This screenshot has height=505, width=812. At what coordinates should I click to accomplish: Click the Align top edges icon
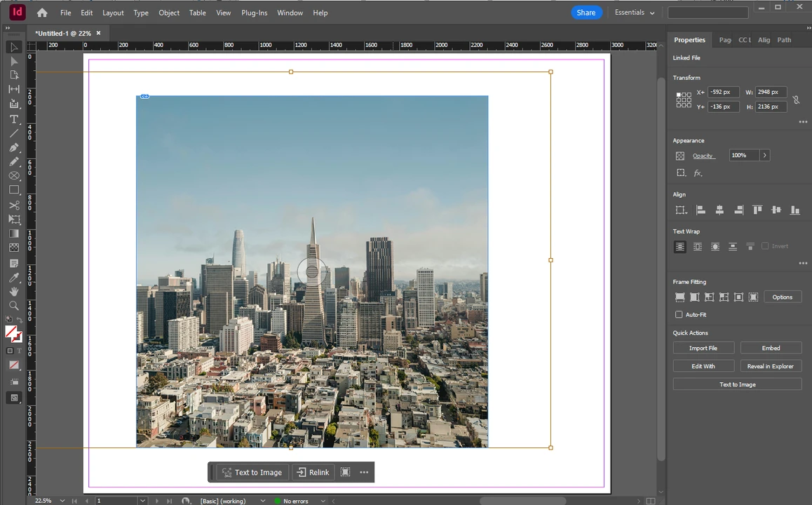point(757,210)
